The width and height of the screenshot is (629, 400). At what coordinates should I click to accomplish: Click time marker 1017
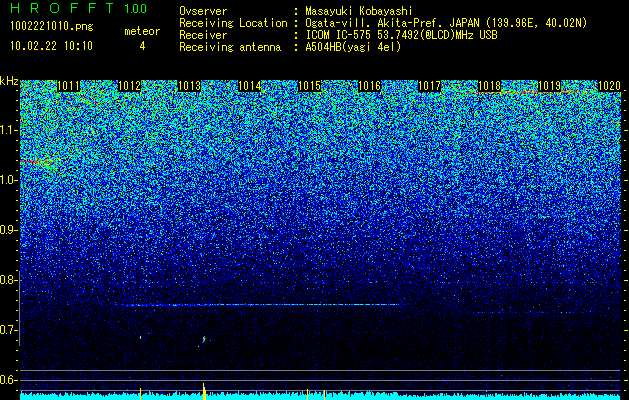[429, 86]
